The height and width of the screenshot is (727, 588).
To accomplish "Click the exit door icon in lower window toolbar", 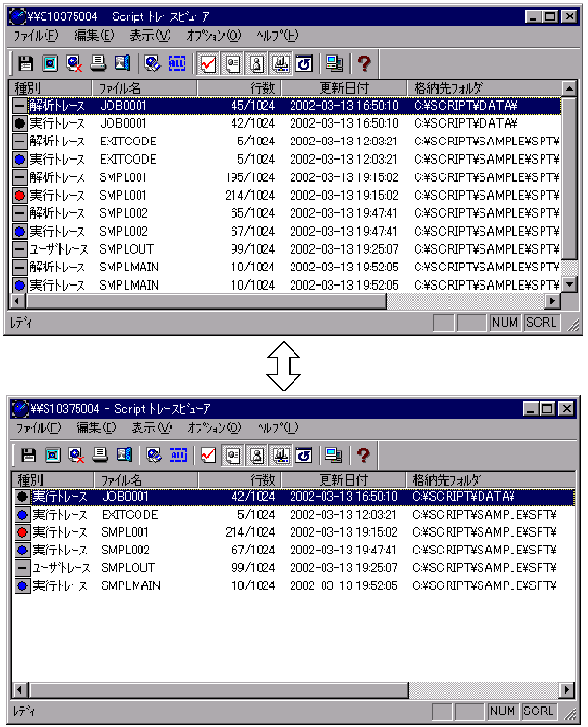I will click(x=124, y=456).
